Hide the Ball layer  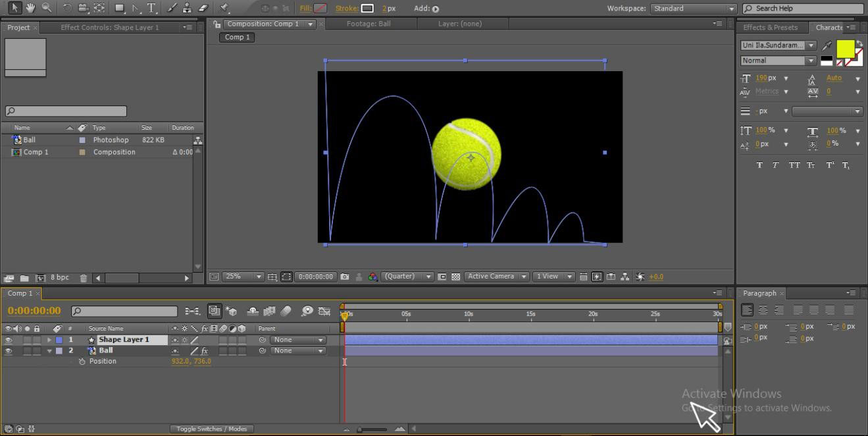pos(8,350)
